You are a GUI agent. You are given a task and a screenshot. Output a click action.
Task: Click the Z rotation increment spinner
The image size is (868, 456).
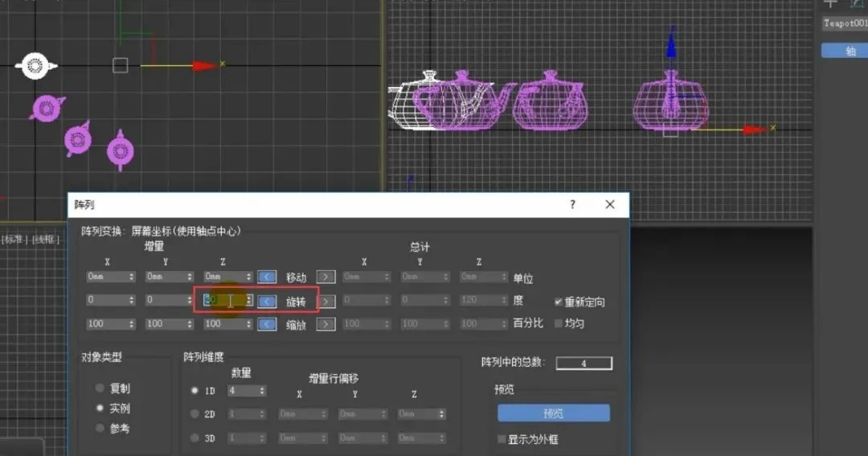click(x=249, y=300)
